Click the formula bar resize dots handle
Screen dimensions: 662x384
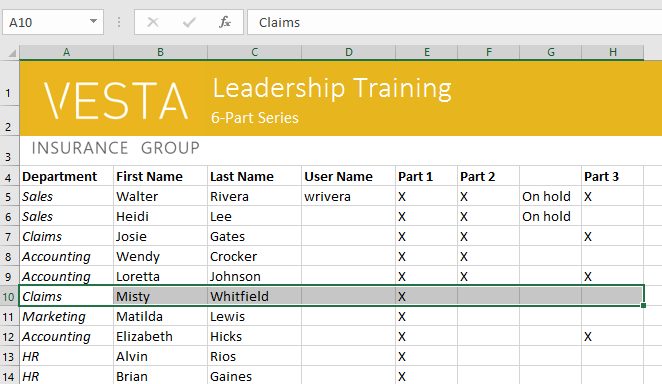coord(119,22)
